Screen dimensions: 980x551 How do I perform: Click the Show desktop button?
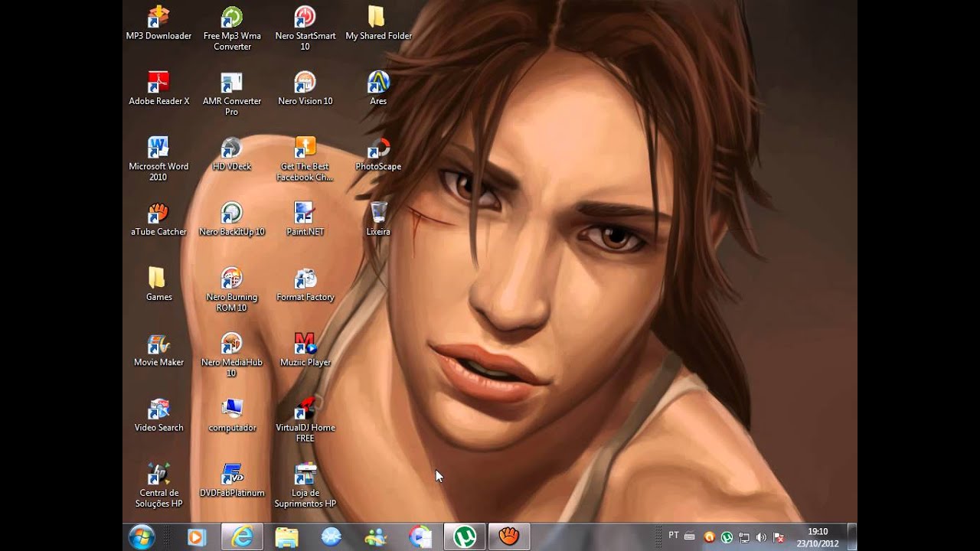click(852, 537)
